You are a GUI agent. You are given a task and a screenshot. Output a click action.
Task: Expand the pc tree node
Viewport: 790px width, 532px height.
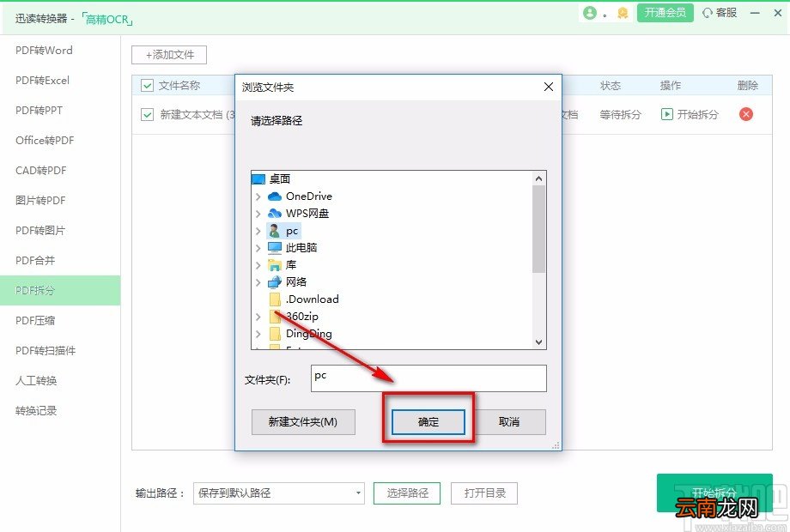click(x=258, y=231)
